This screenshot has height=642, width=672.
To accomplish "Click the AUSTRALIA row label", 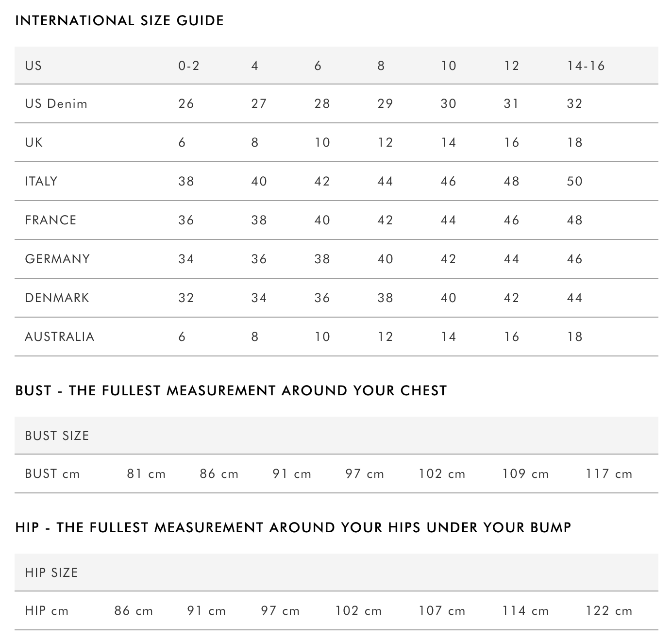I will point(59,337).
